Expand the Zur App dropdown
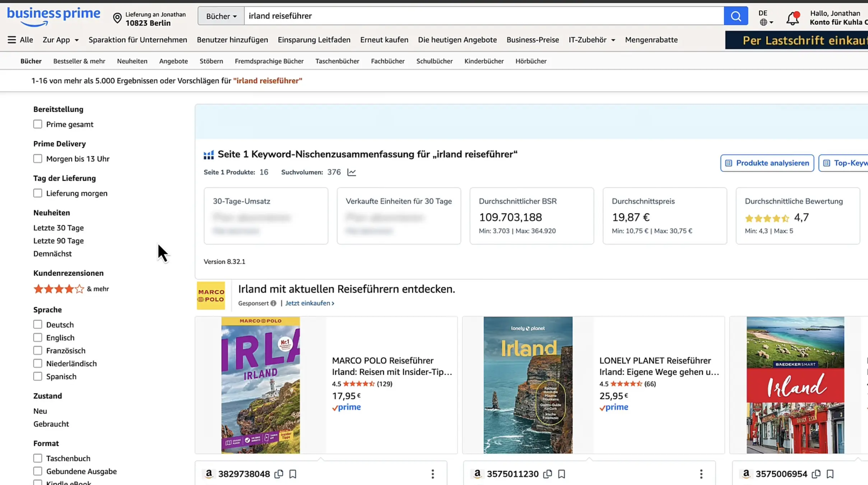868x485 pixels. coord(60,40)
